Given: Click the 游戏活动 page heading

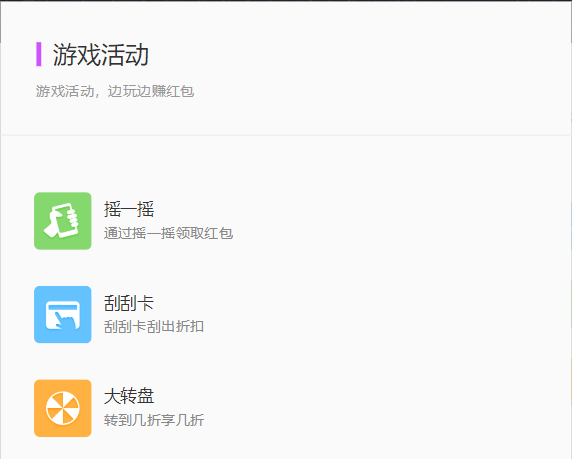Looking at the screenshot, I should coord(101,55).
